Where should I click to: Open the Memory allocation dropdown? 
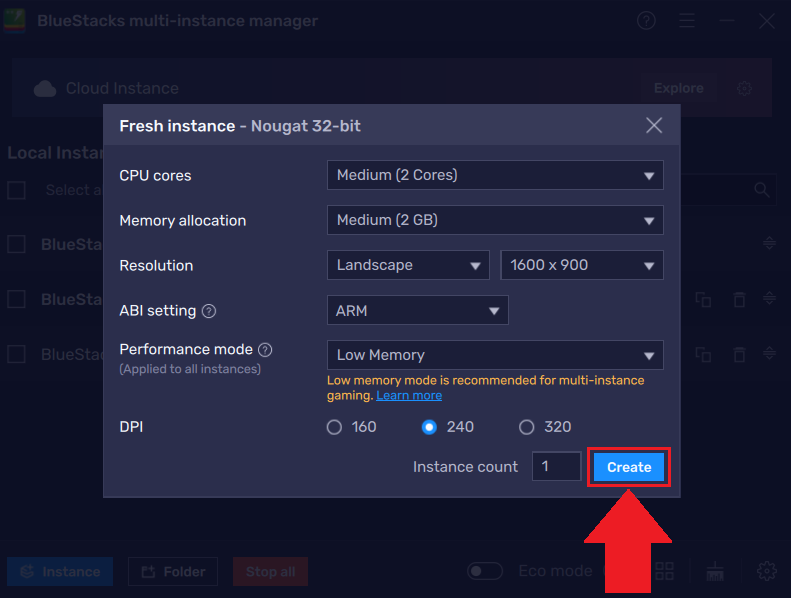tap(495, 220)
